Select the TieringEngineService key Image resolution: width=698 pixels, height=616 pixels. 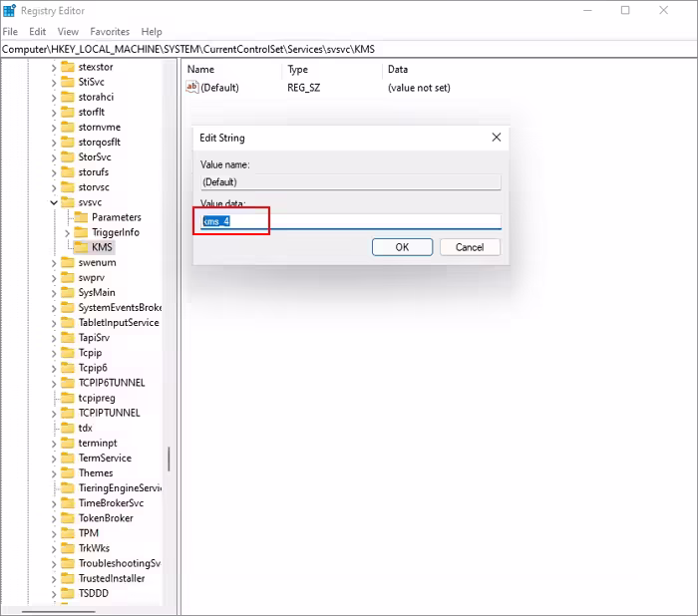click(120, 488)
